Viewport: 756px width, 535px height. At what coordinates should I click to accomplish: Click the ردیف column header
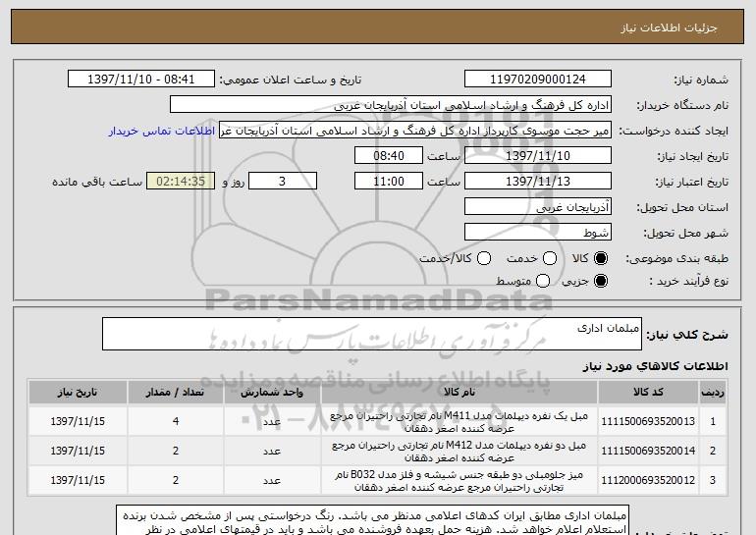coord(713,393)
